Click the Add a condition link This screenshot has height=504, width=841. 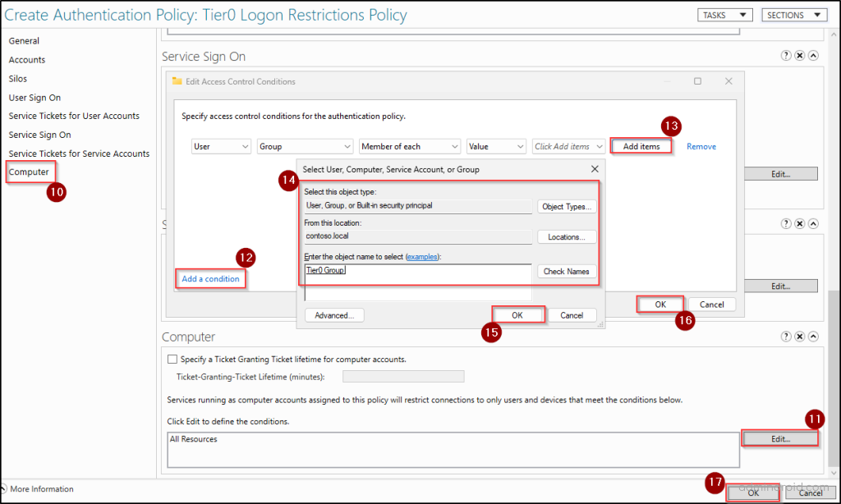[209, 278]
